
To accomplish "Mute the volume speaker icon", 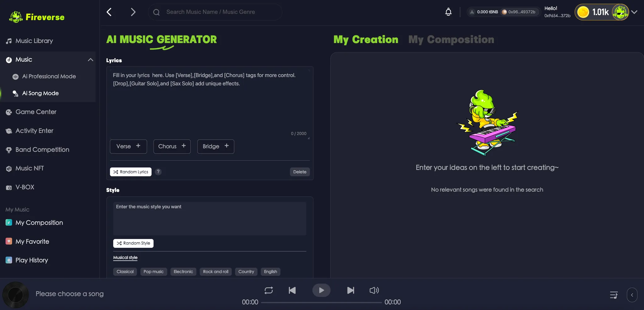I will pos(374,290).
